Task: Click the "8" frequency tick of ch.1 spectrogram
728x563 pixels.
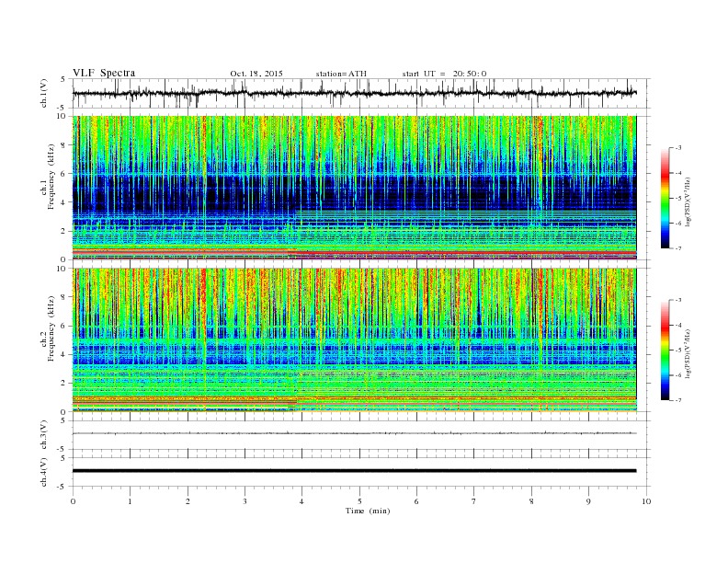Action: (64, 145)
